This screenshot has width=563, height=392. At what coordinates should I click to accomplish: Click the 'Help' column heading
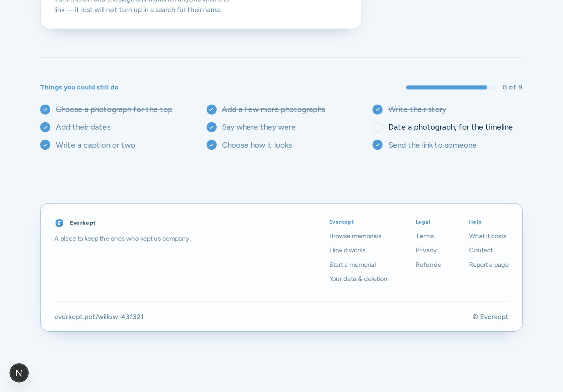(475, 222)
